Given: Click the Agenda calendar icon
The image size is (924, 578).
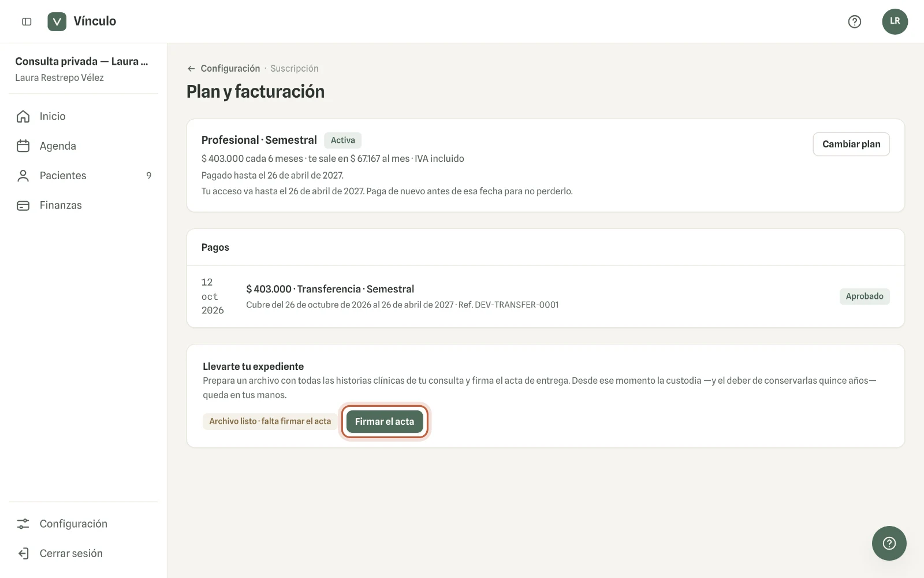Looking at the screenshot, I should coord(23,146).
